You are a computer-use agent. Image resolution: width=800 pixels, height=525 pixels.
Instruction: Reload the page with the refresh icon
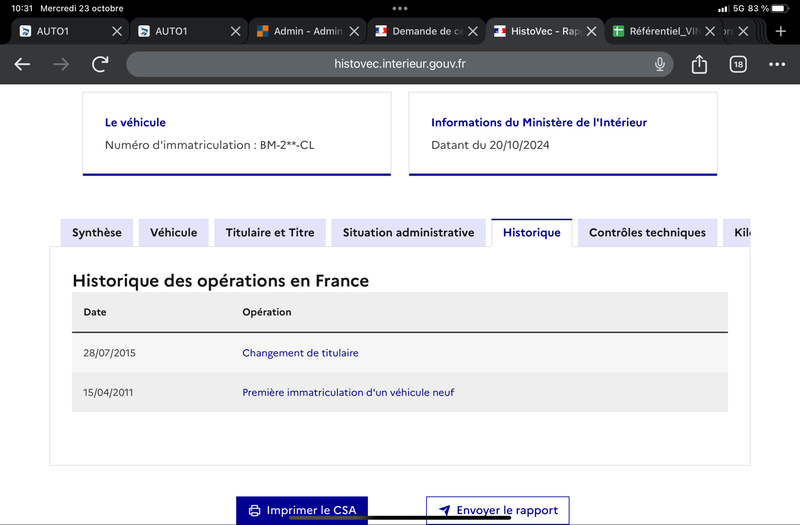click(x=100, y=64)
